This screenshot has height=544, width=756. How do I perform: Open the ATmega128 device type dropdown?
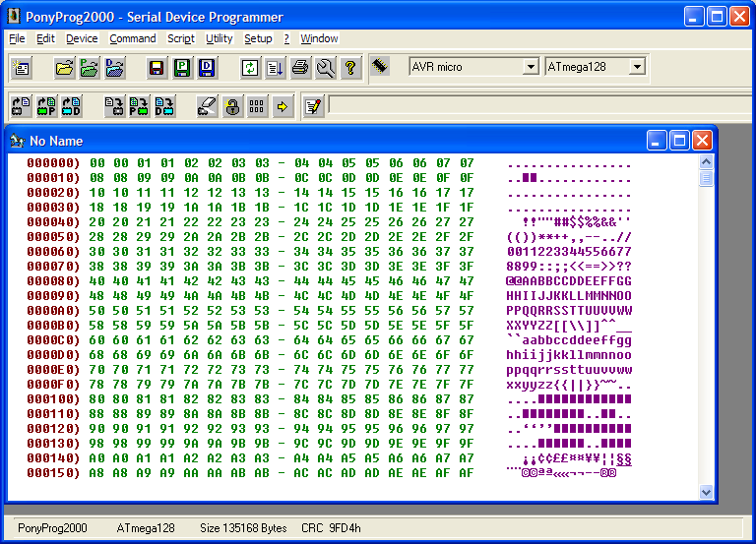638,67
